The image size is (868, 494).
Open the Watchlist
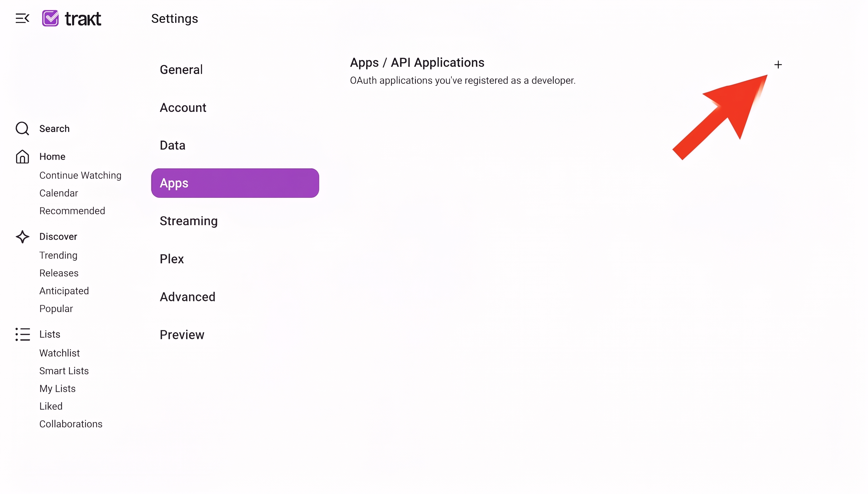59,353
